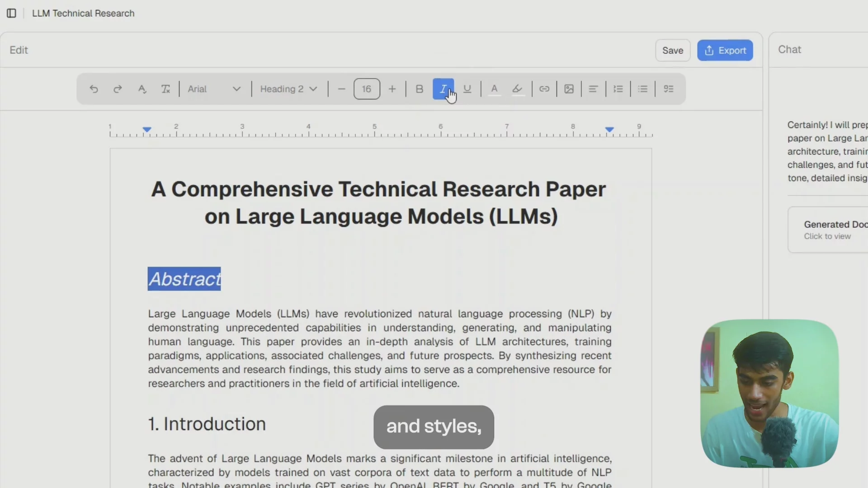Click the font size field showing 16
868x488 pixels.
367,89
